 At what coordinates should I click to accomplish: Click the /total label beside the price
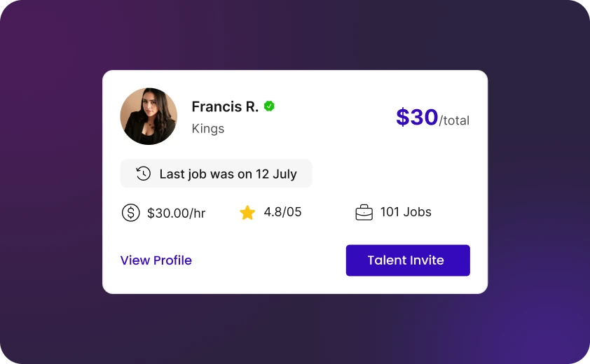[x=454, y=120]
